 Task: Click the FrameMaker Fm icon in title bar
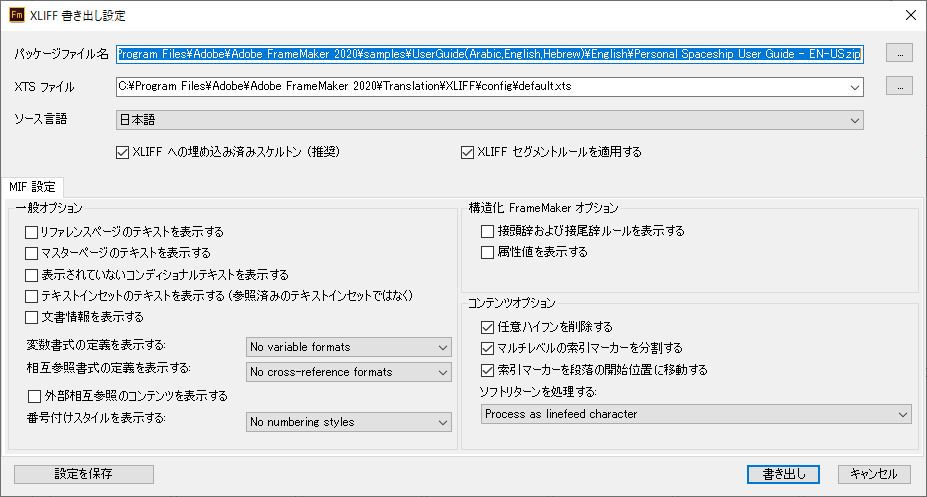(17, 15)
